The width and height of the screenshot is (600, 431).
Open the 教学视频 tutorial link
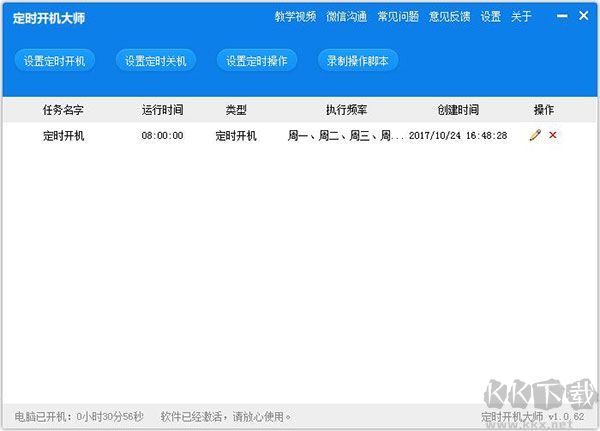295,17
